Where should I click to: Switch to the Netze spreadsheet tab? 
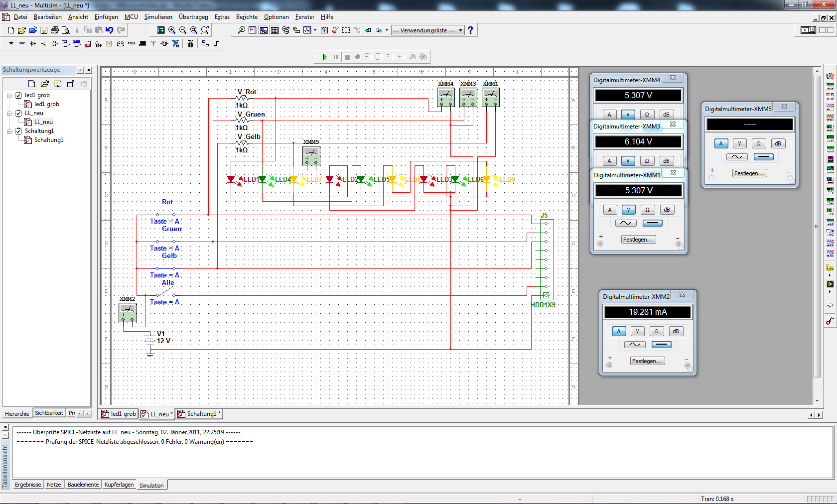pos(54,485)
